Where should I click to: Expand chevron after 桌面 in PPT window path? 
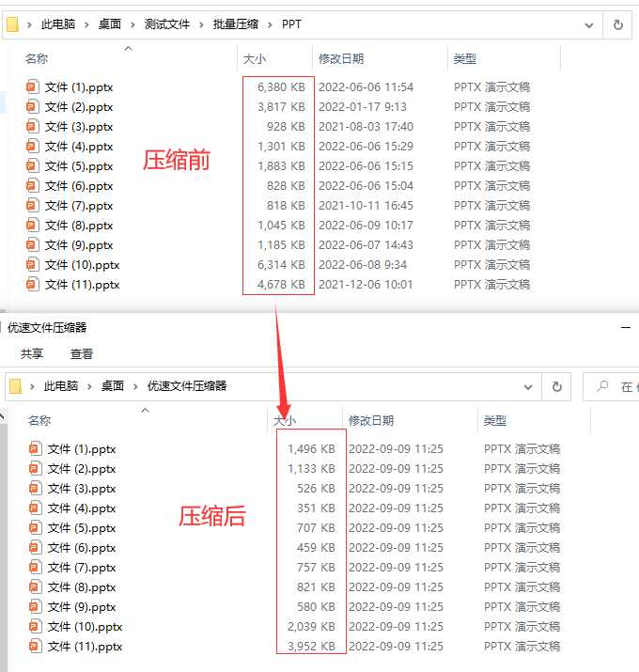132,24
